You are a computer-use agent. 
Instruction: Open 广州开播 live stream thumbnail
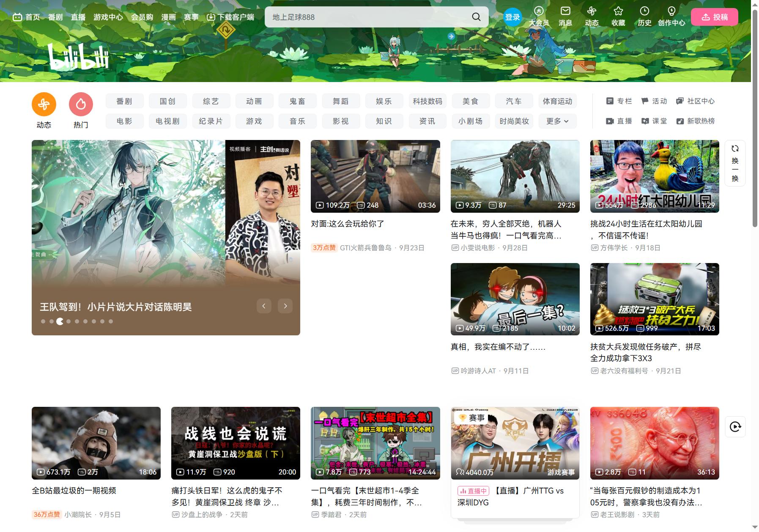click(x=515, y=443)
